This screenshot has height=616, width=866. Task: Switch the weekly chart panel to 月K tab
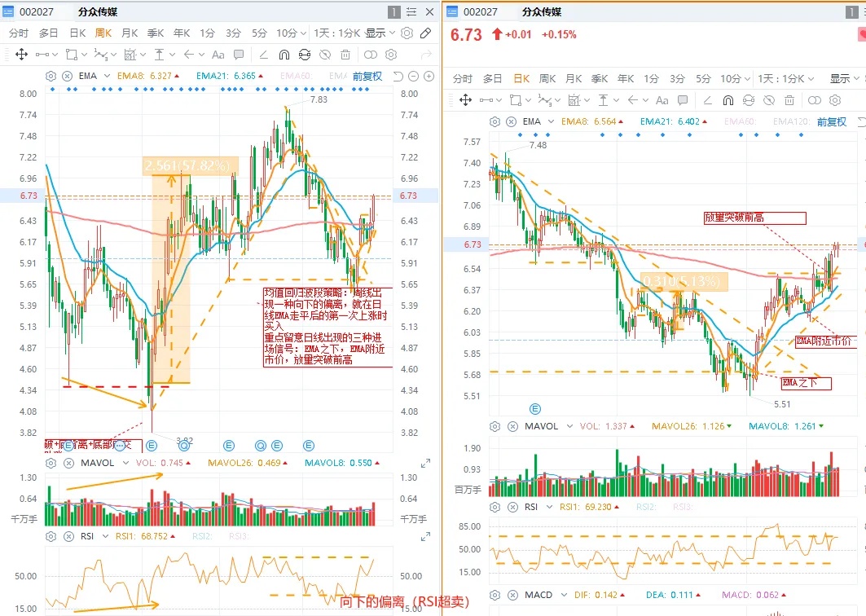(x=129, y=33)
